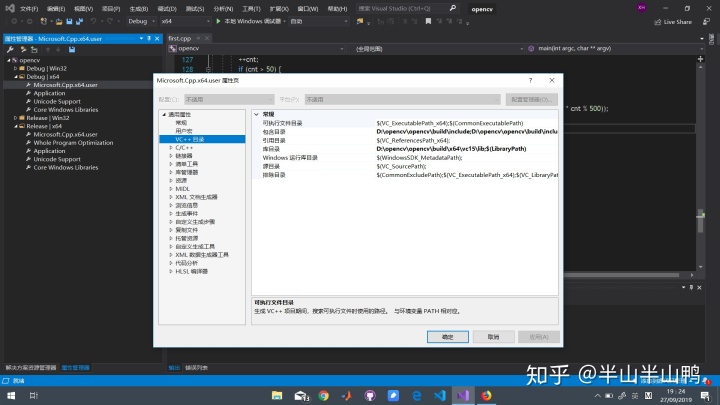Open the 视图(V) menu
The width and height of the screenshot is (720, 405).
tap(83, 9)
